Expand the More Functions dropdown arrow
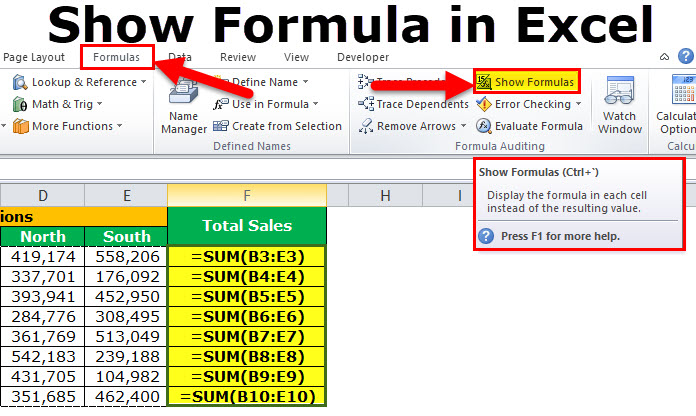Screen dimensions: 696x416 click(x=119, y=126)
